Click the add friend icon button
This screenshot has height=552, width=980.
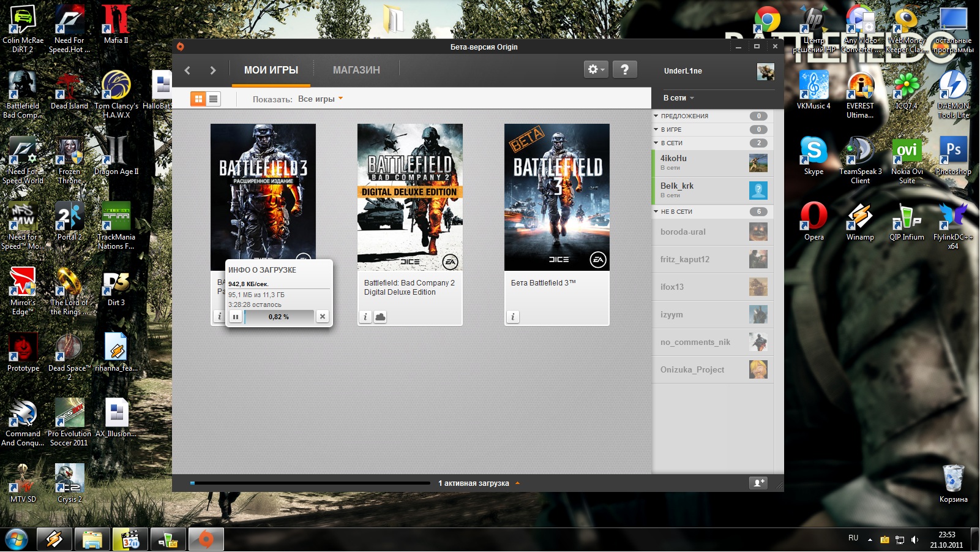(x=758, y=483)
